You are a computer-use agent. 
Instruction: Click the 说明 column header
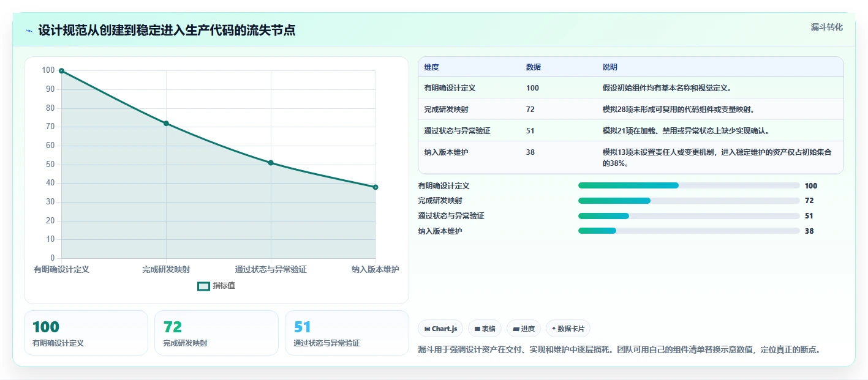click(610, 67)
